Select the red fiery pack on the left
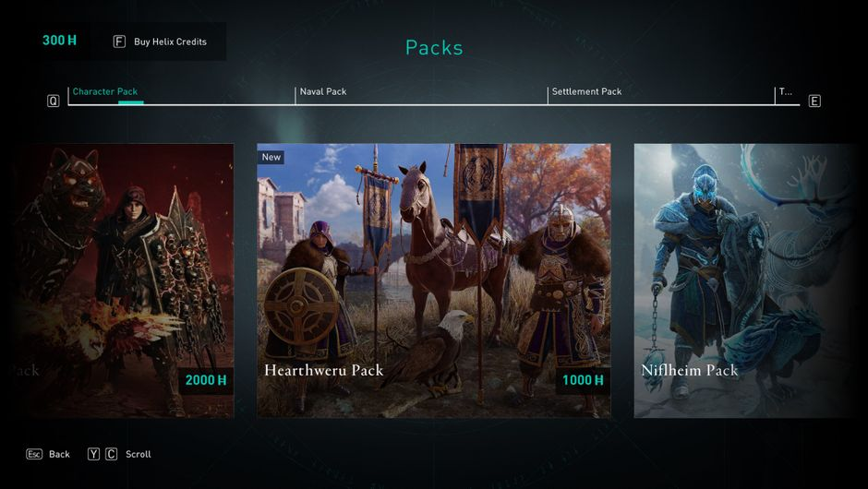This screenshot has height=489, width=868. (x=123, y=280)
